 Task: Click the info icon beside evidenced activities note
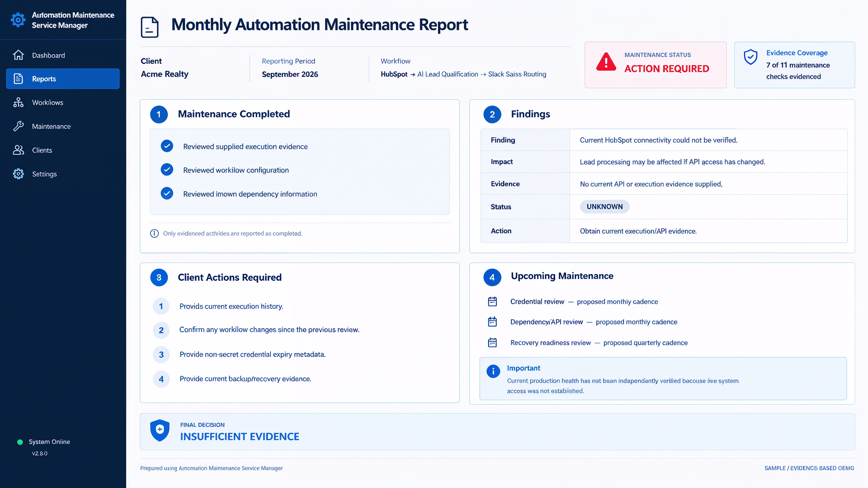[x=154, y=233]
